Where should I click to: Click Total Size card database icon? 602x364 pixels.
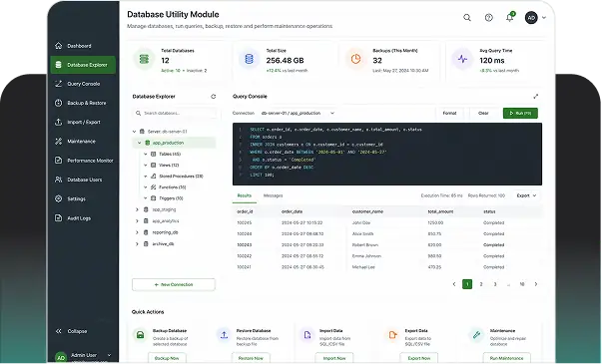point(249,59)
